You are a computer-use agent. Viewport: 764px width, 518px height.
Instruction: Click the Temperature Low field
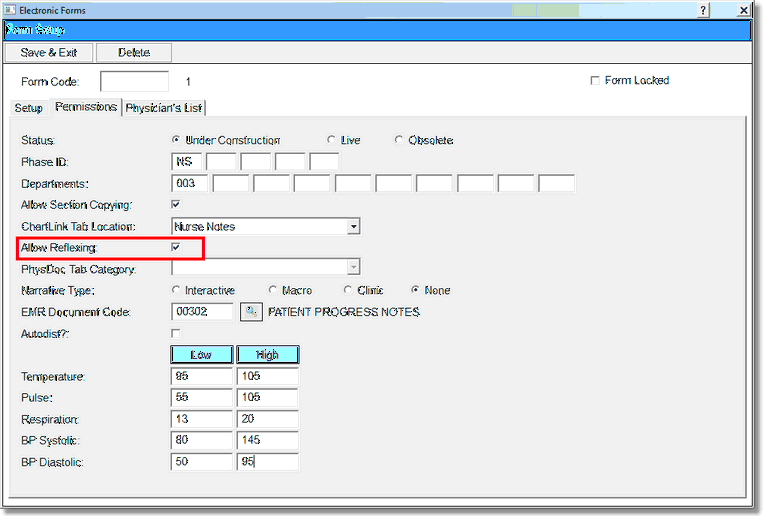[x=202, y=376]
